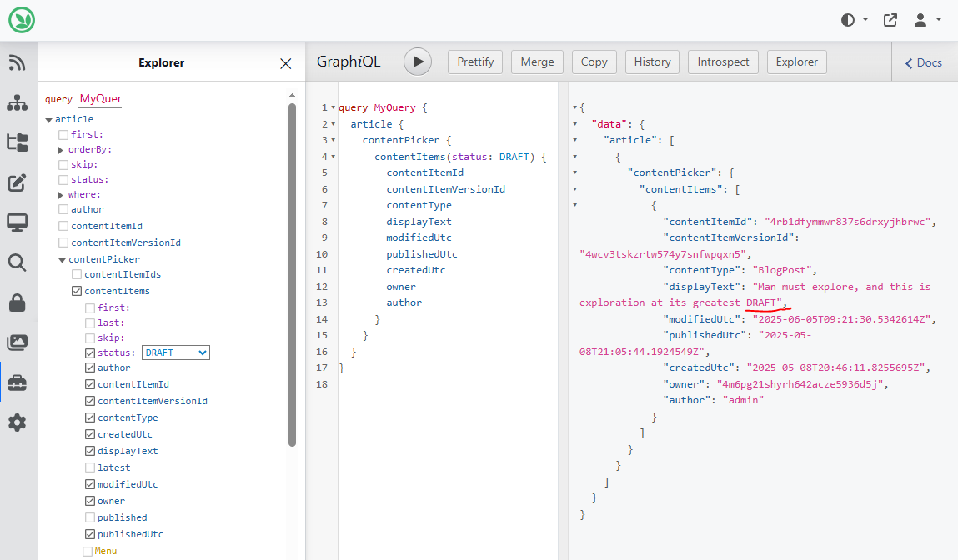Expand the where argument

[x=61, y=195]
